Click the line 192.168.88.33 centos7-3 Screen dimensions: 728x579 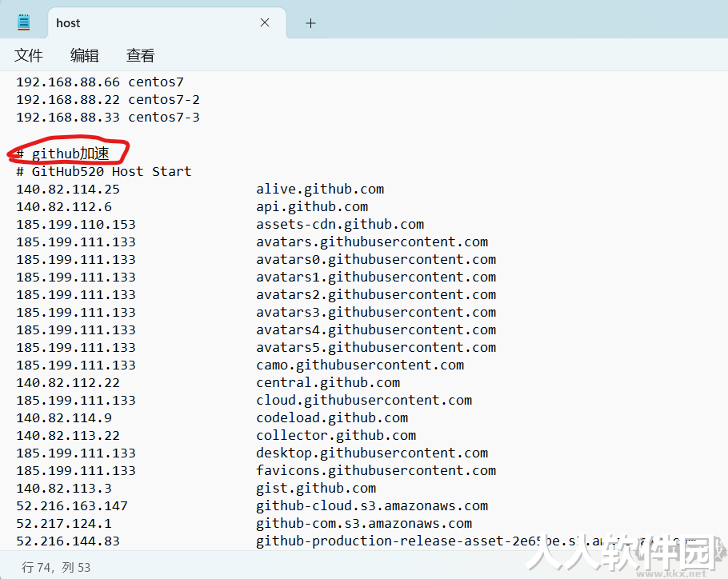(108, 118)
